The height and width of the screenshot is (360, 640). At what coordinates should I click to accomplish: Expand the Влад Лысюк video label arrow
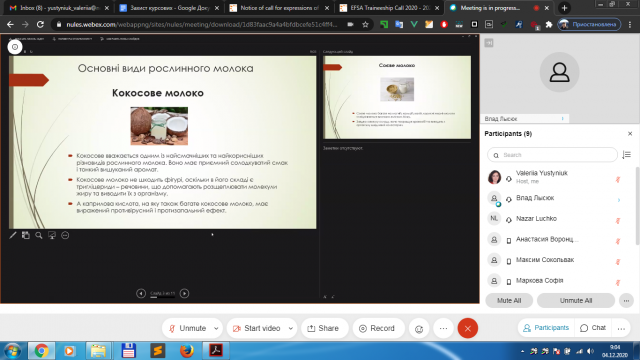(562, 119)
